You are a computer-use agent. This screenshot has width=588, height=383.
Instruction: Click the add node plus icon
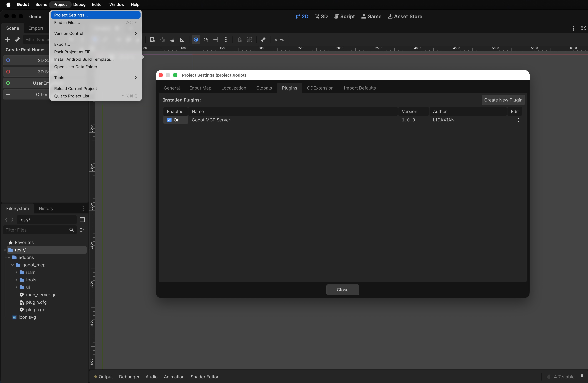7,40
